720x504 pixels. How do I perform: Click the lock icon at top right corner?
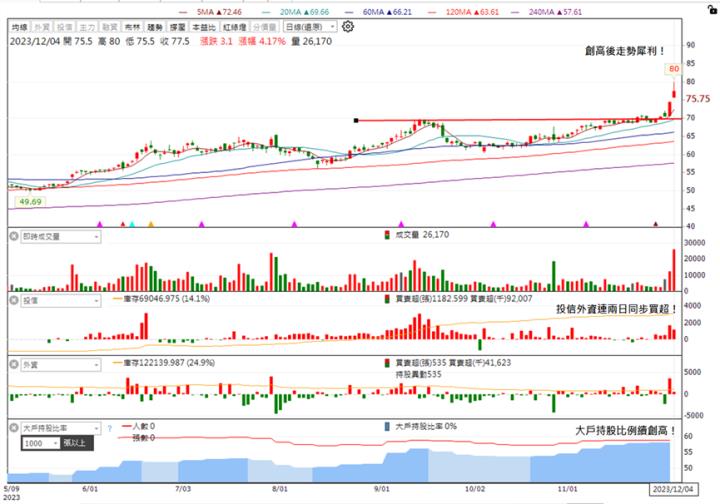(x=713, y=8)
